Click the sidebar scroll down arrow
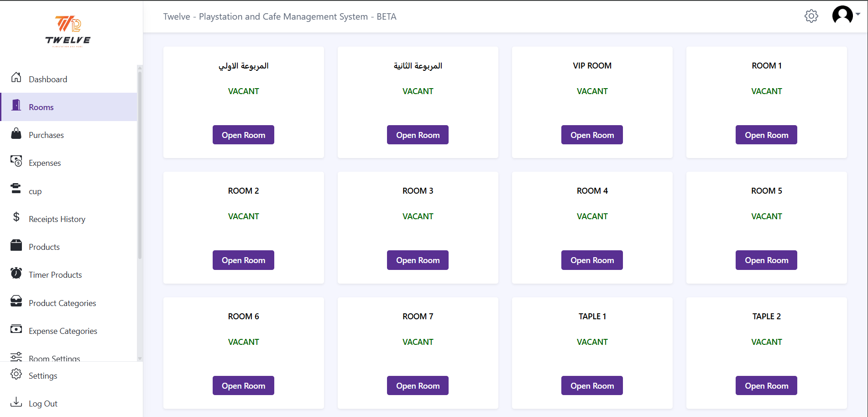This screenshot has width=868, height=417. tap(140, 359)
